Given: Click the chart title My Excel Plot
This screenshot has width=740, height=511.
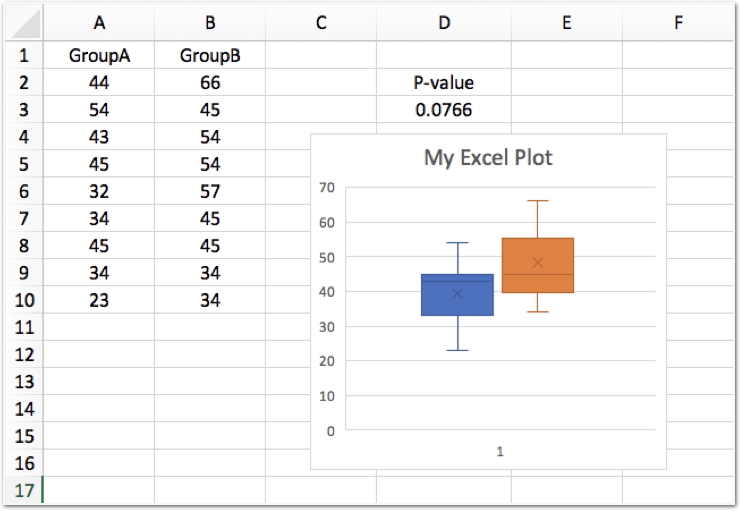Looking at the screenshot, I should tap(488, 158).
